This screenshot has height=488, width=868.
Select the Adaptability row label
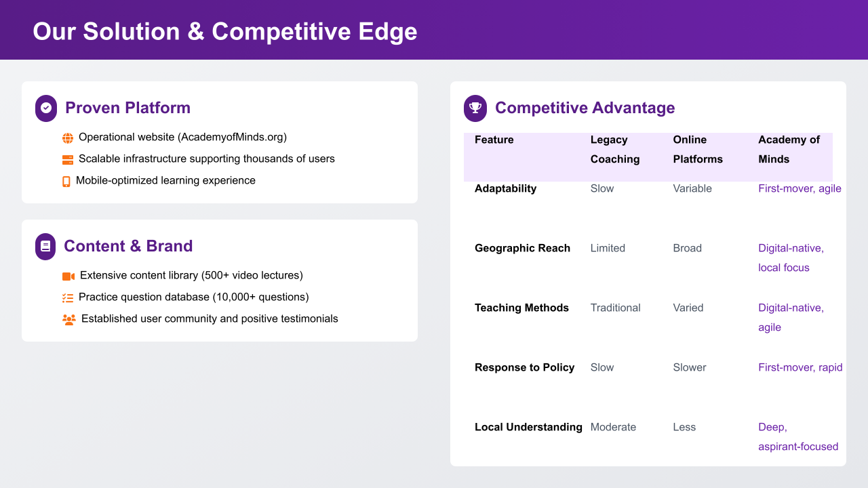pos(505,188)
